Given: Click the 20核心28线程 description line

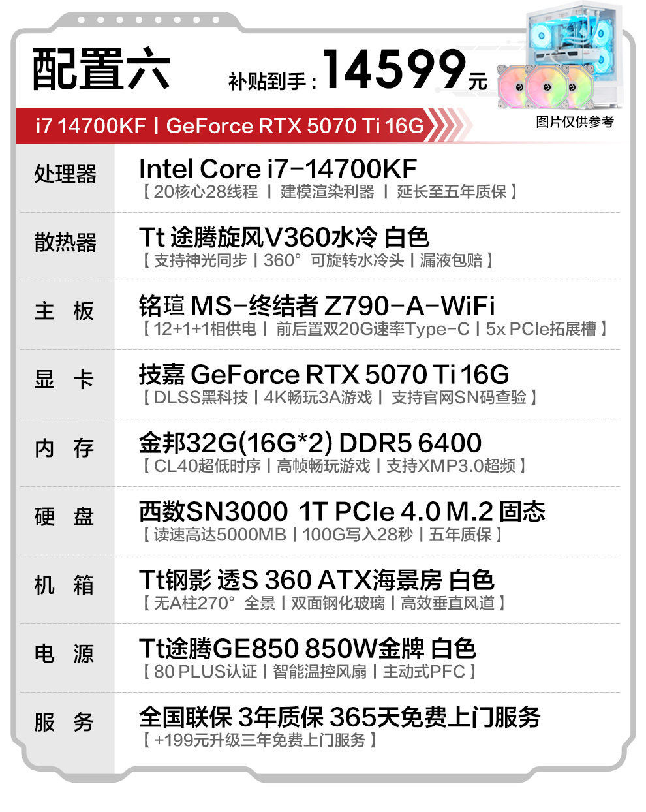Looking at the screenshot, I should [x=330, y=192].
